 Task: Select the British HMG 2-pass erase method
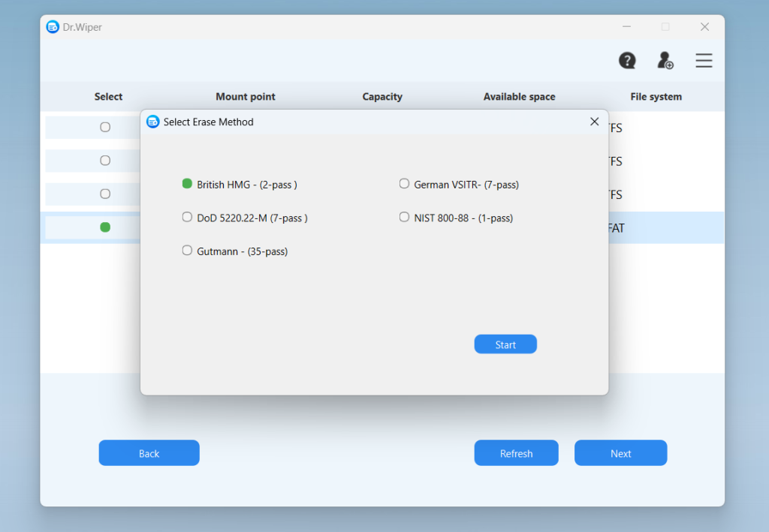(x=186, y=183)
